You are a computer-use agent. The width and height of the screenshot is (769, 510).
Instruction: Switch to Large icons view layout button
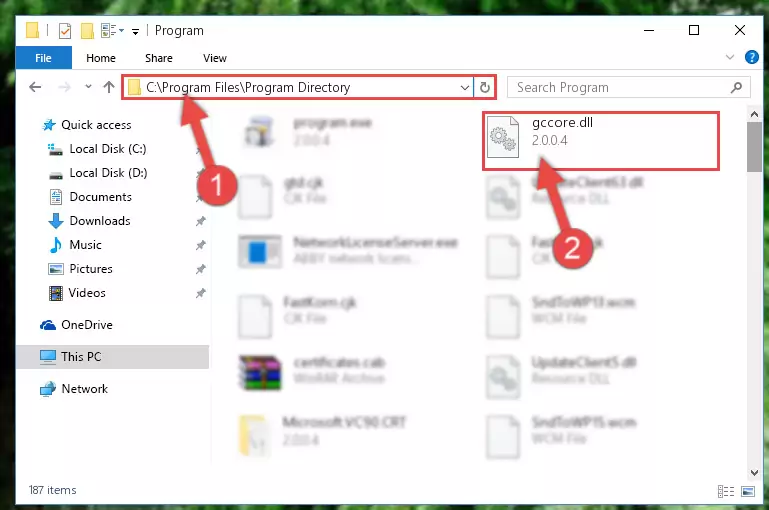pos(748,491)
